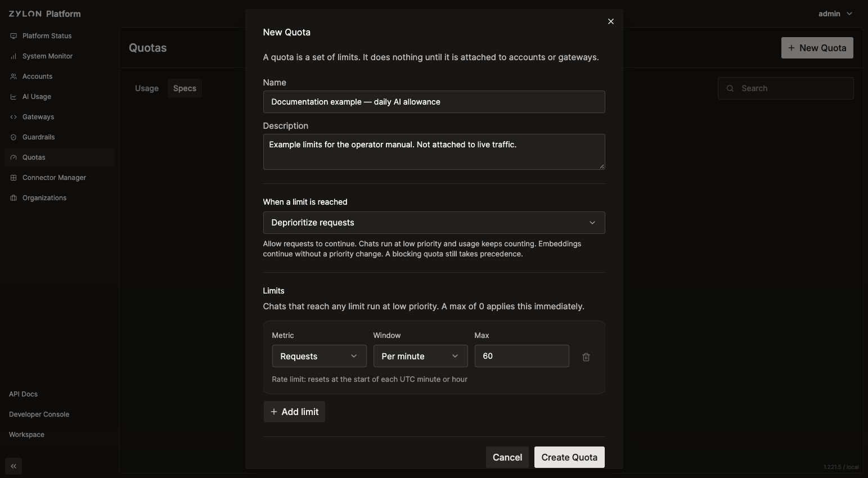Collapse the sidebar with double-chevron icon
Screen dimensions: 868x478
pos(14,466)
